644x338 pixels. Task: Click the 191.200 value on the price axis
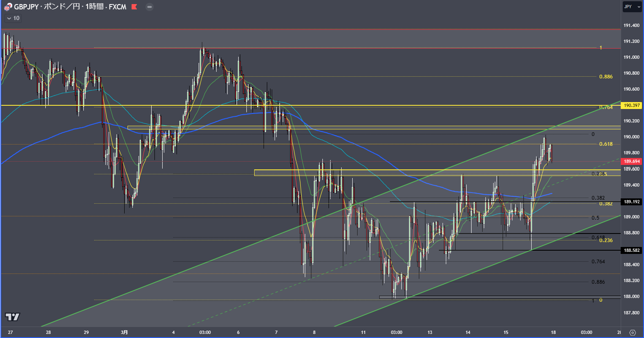pyautogui.click(x=631, y=41)
